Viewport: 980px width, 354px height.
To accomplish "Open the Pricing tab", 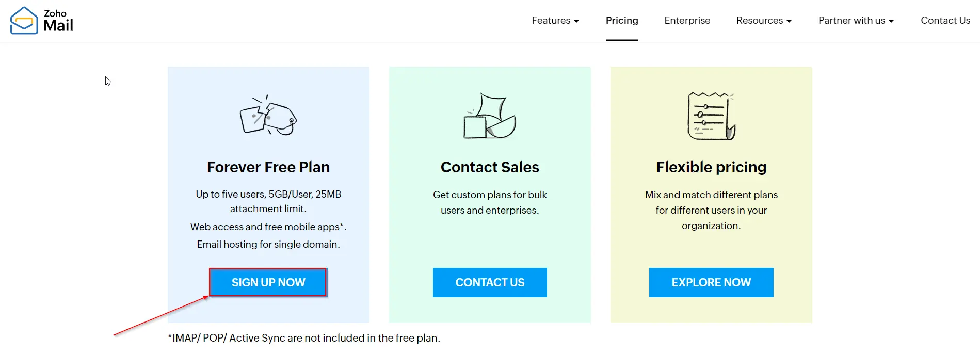I will (622, 21).
